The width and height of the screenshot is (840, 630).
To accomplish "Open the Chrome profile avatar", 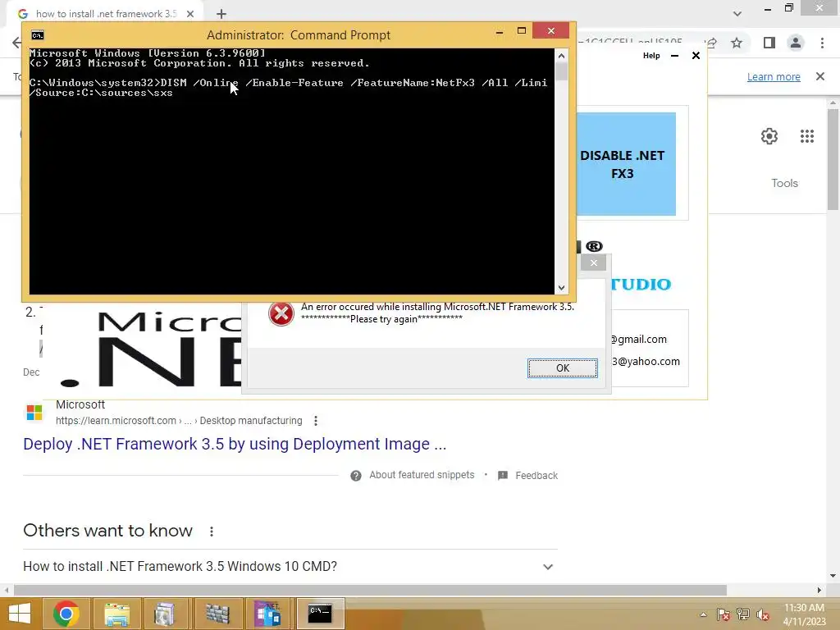I will [x=796, y=43].
